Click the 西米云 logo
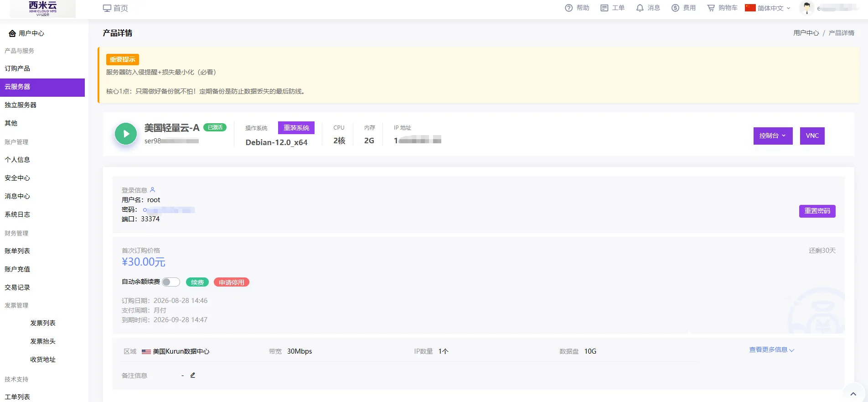Screen dimensions: 868x402 (x=43, y=9)
